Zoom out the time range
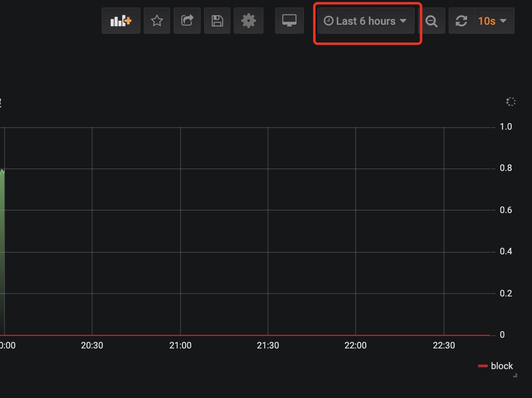The image size is (532, 398). (432, 21)
